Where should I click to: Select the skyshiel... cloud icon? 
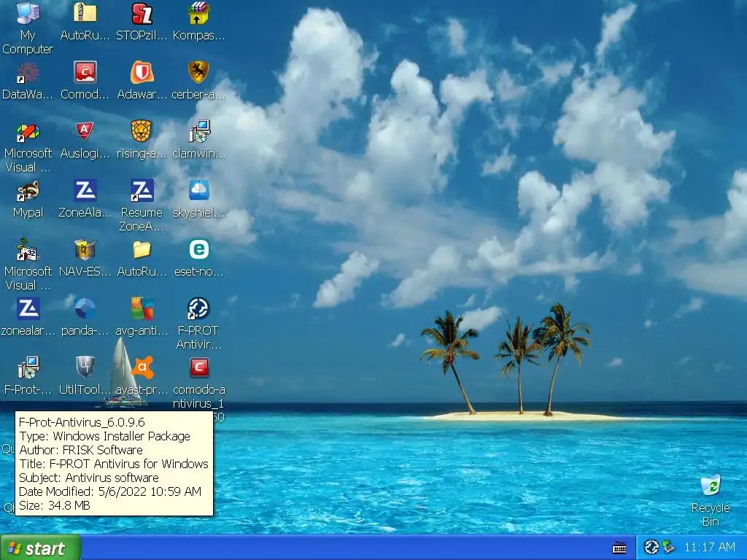point(198,190)
